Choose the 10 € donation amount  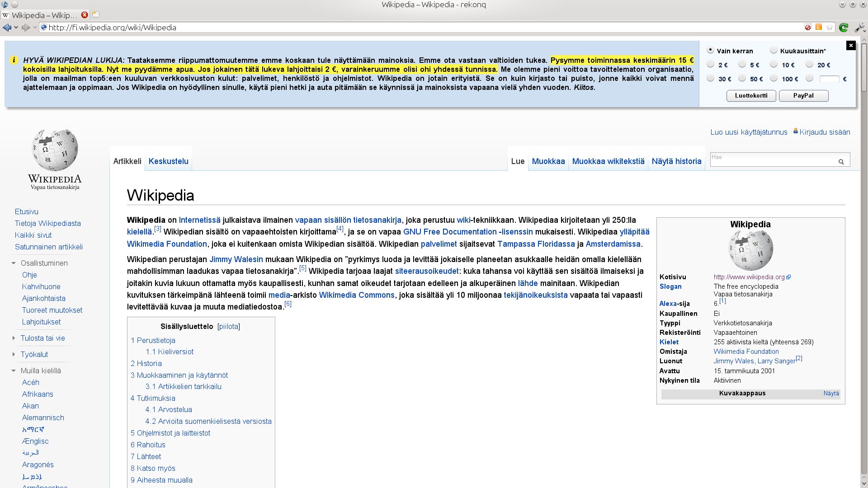pos(774,64)
